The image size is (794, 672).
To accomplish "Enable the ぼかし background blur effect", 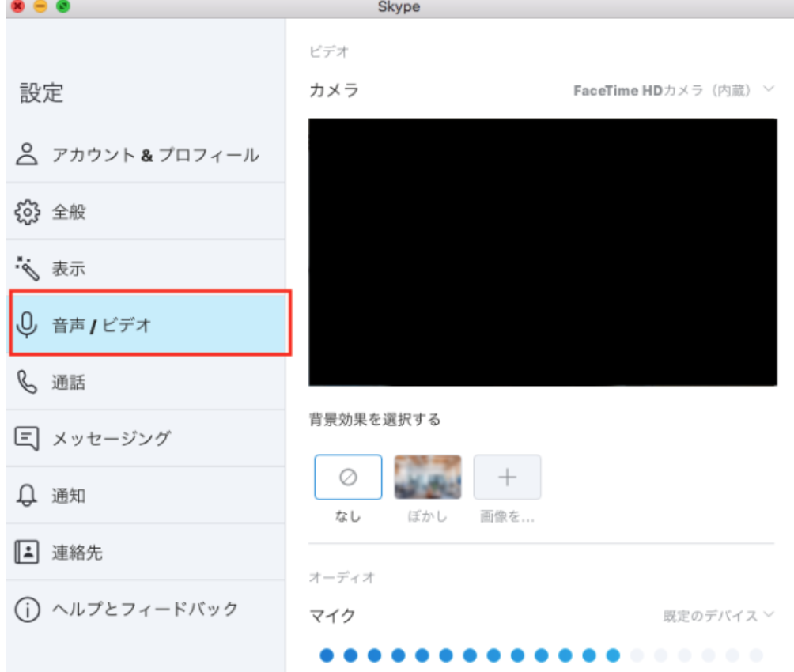I will tap(427, 477).
